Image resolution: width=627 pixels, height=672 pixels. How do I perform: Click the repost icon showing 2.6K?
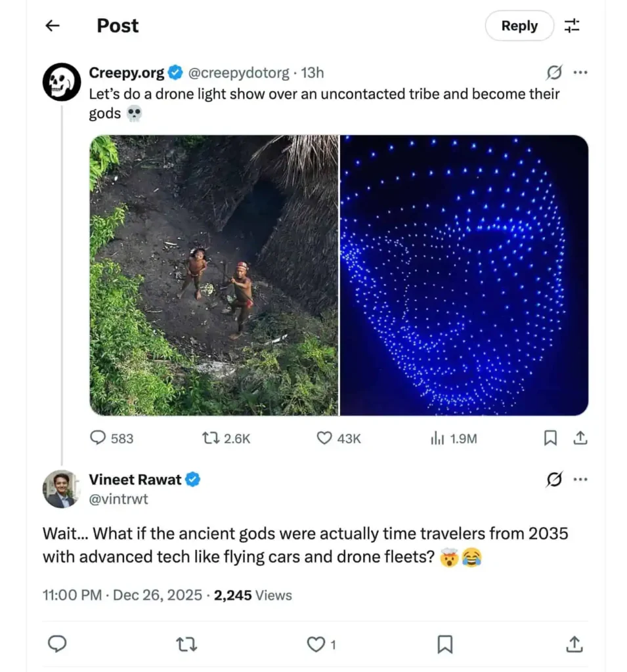(x=209, y=438)
